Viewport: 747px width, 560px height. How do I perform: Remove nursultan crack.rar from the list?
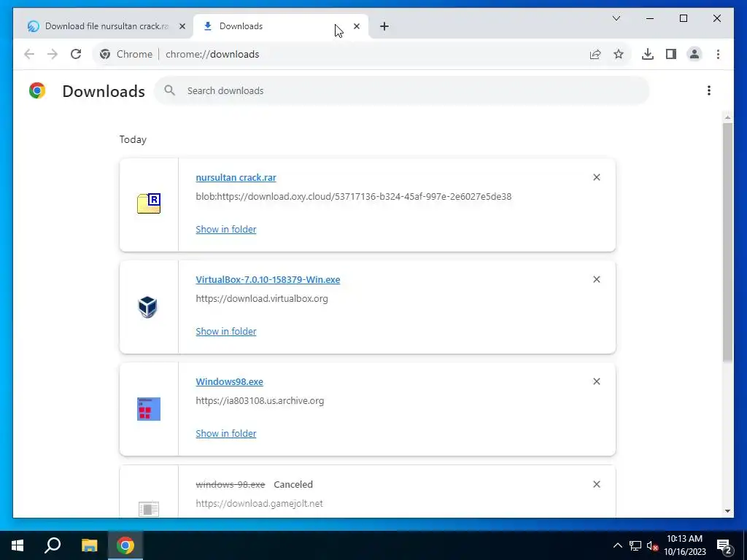click(597, 177)
